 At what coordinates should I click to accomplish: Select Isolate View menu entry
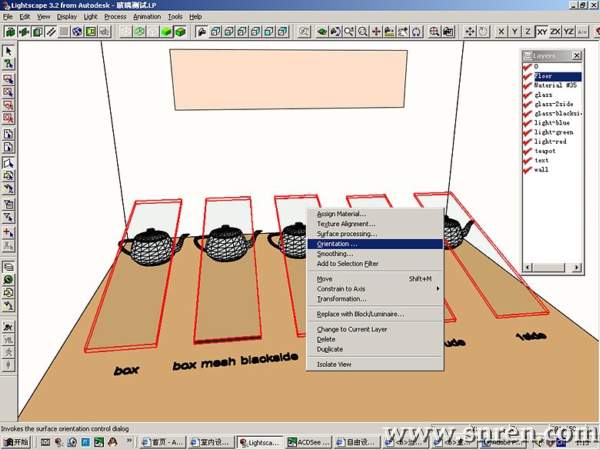(x=375, y=364)
